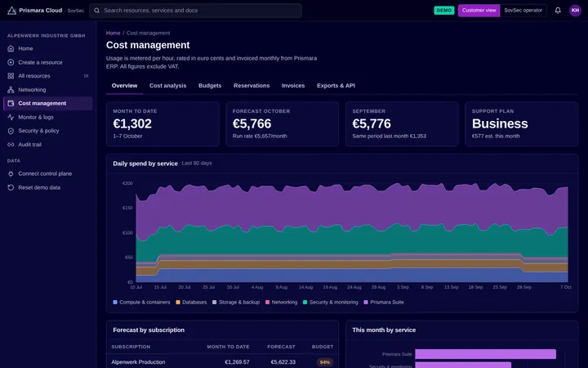Click the Forecast October €5,766 card
Screen dimensions: 588x368
283,124
